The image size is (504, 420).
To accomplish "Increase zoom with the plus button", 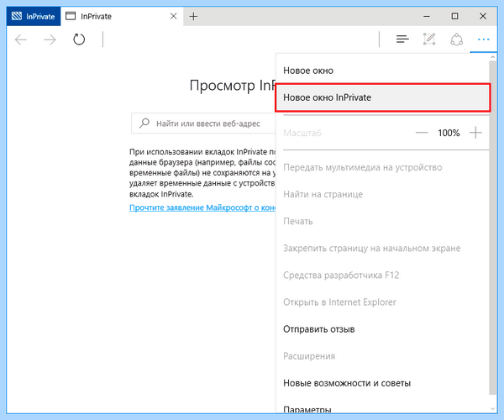I will [x=475, y=133].
